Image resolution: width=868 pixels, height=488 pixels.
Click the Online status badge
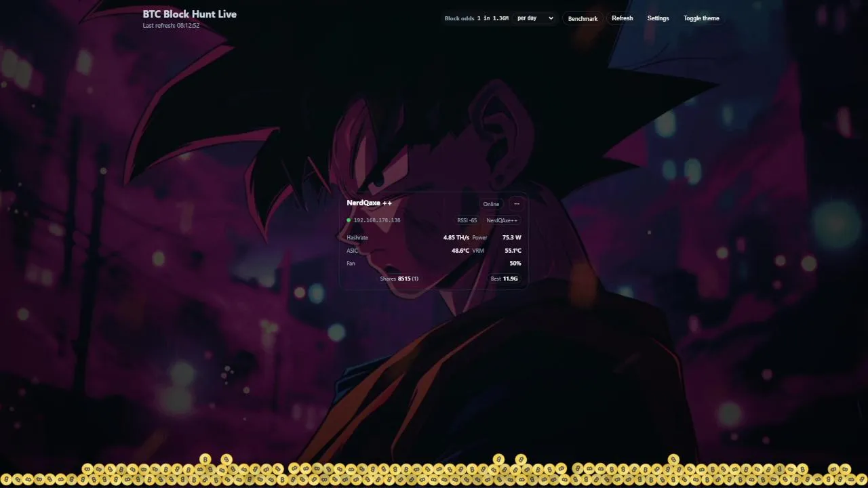[491, 204]
